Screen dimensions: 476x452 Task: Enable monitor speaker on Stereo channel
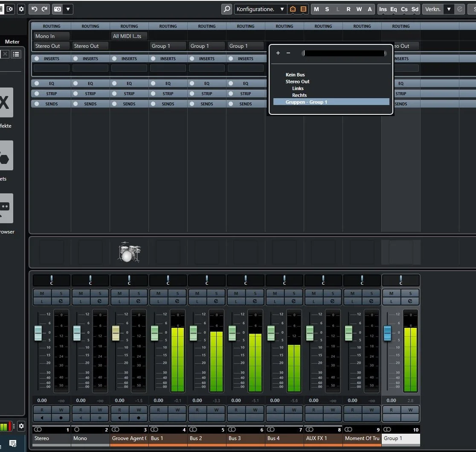tap(42, 418)
